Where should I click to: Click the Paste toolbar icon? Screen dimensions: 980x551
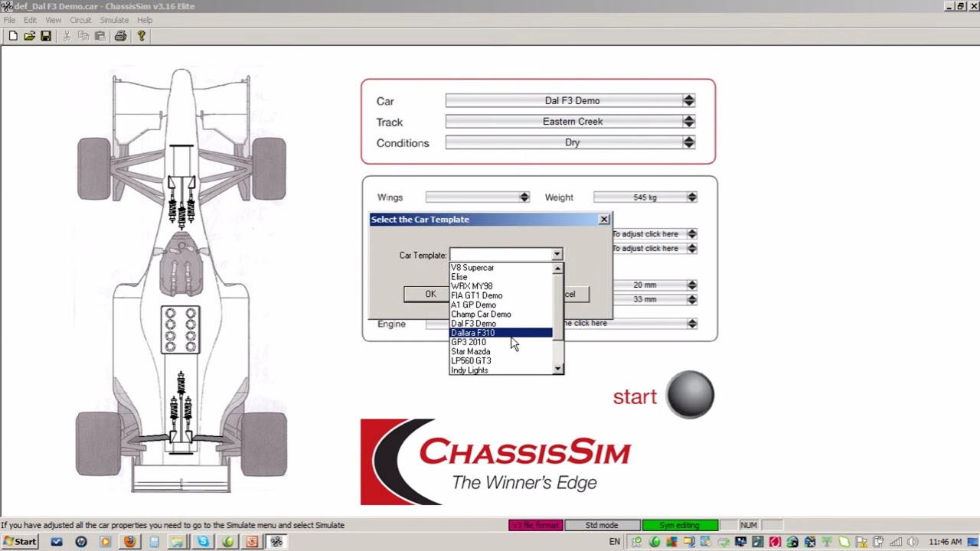point(100,36)
